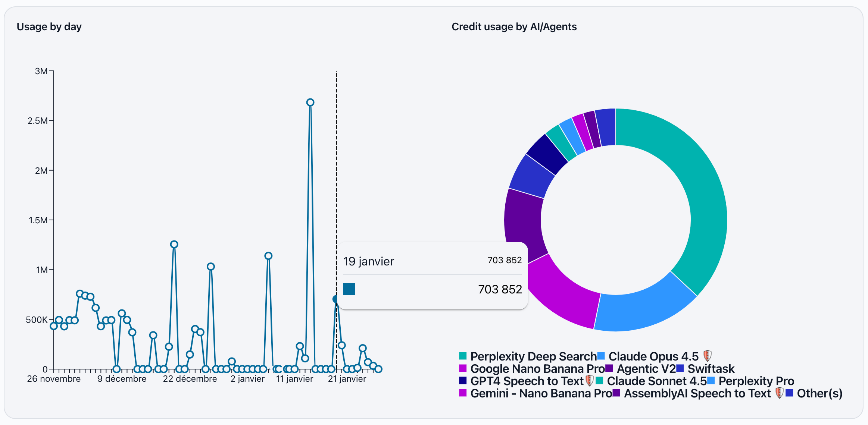The height and width of the screenshot is (425, 868).
Task: Click the "2 janvier" x-axis label
Action: tap(247, 379)
